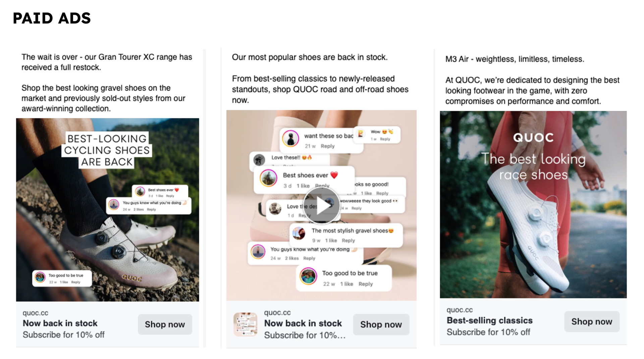Click the 'Love these!!' commenter avatar
This screenshot has width=644, height=359.
tap(259, 160)
